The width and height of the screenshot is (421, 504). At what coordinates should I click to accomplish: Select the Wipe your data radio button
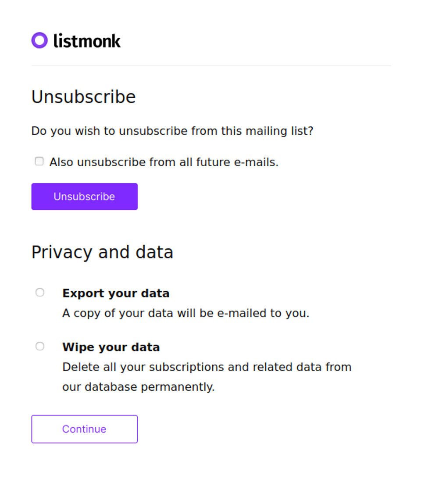[40, 347]
